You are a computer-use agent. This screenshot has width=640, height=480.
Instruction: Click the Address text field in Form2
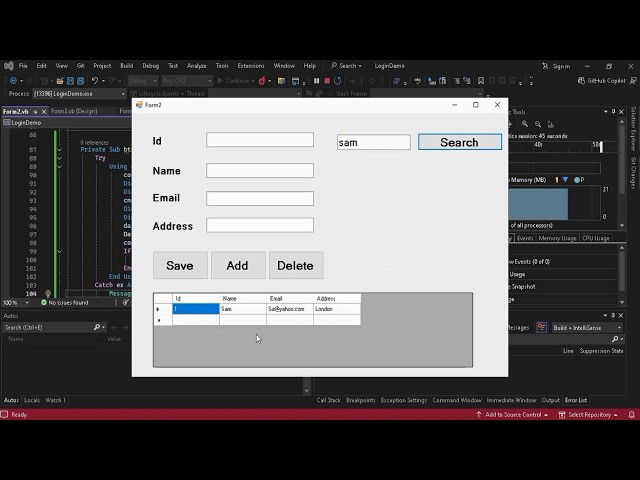tap(260, 225)
